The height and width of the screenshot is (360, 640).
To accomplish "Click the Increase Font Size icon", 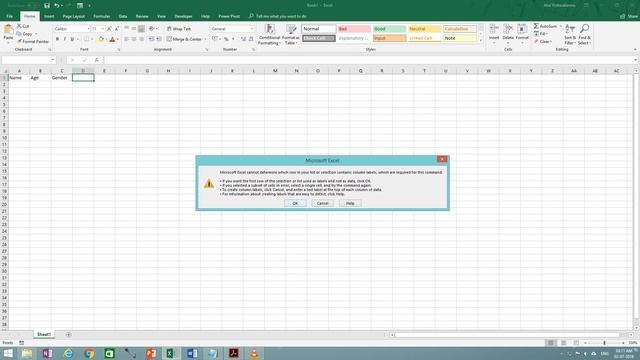I will click(109, 29).
